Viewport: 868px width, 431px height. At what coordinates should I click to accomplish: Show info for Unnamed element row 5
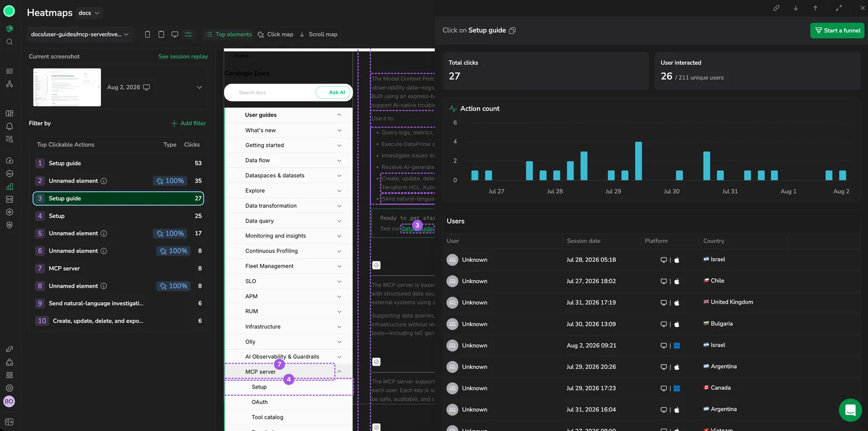point(104,234)
